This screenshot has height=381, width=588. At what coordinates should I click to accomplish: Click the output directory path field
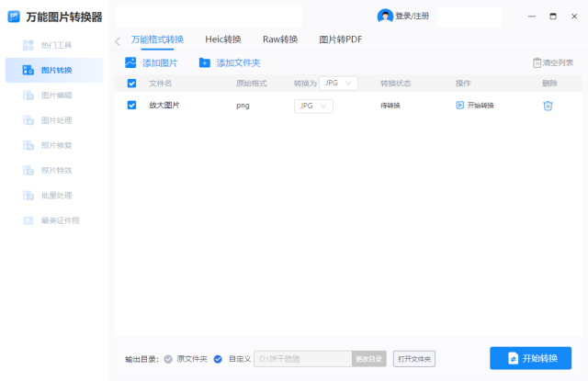(301, 359)
